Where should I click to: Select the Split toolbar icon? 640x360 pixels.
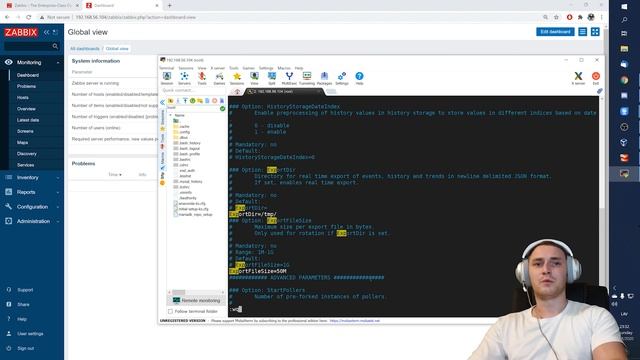271,78
